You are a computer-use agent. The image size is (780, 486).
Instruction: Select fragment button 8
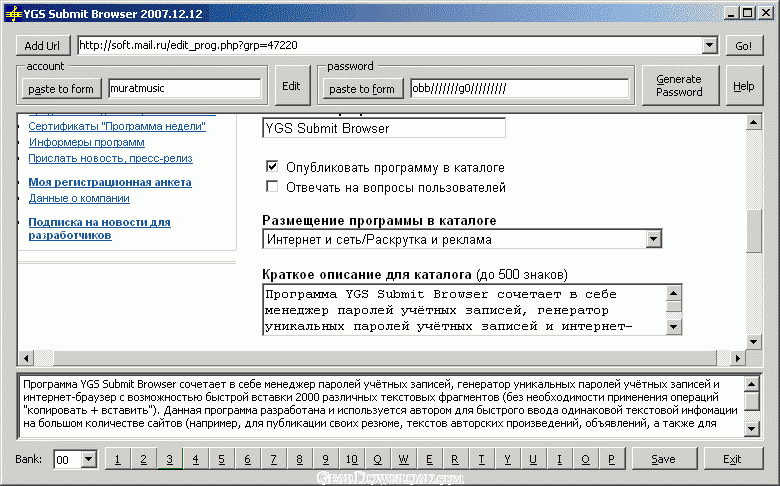click(x=299, y=459)
